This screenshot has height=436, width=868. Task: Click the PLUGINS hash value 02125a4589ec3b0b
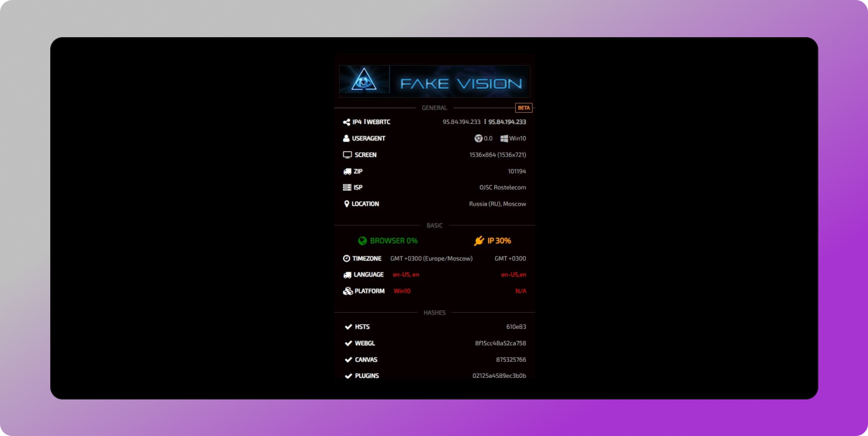[x=499, y=375]
